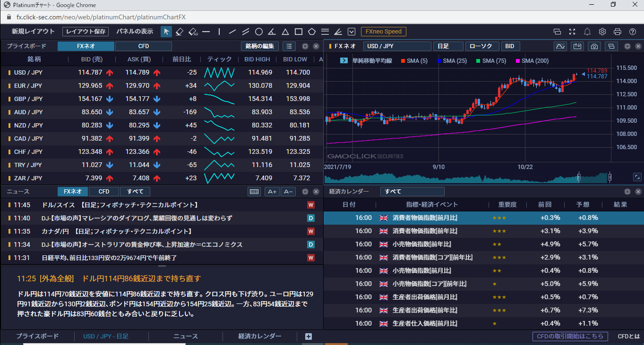644x345 pixels.
Task: Click EUR / JPY BID price 129.965
Action: 90,86
